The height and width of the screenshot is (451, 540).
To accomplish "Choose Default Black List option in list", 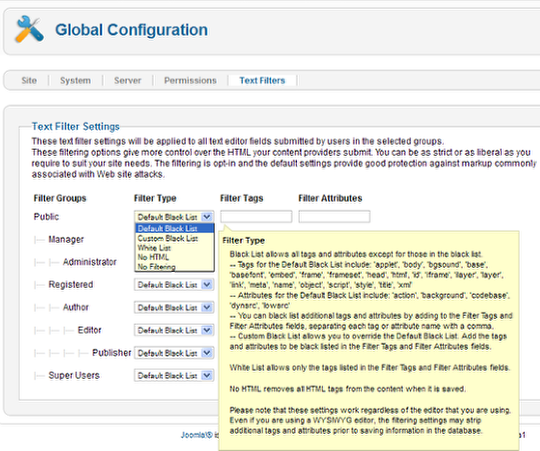I will click(x=174, y=228).
